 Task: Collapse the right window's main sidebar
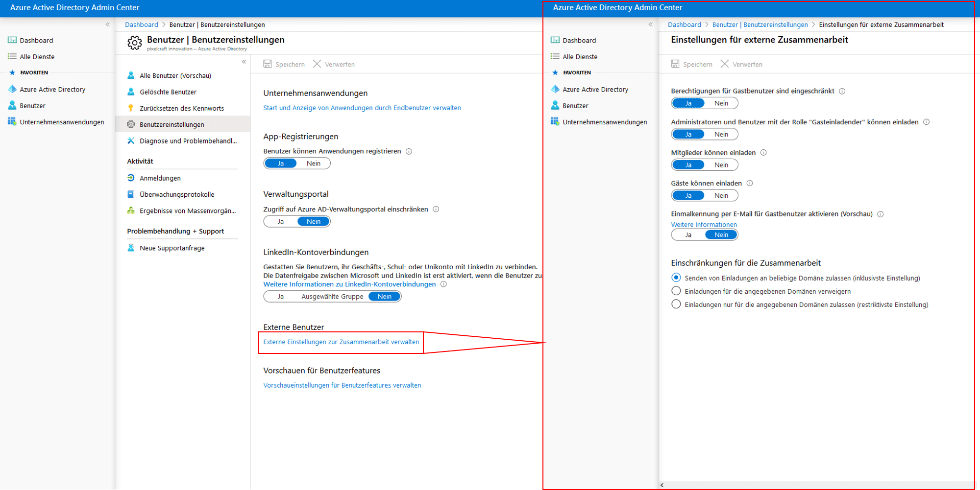tap(651, 24)
